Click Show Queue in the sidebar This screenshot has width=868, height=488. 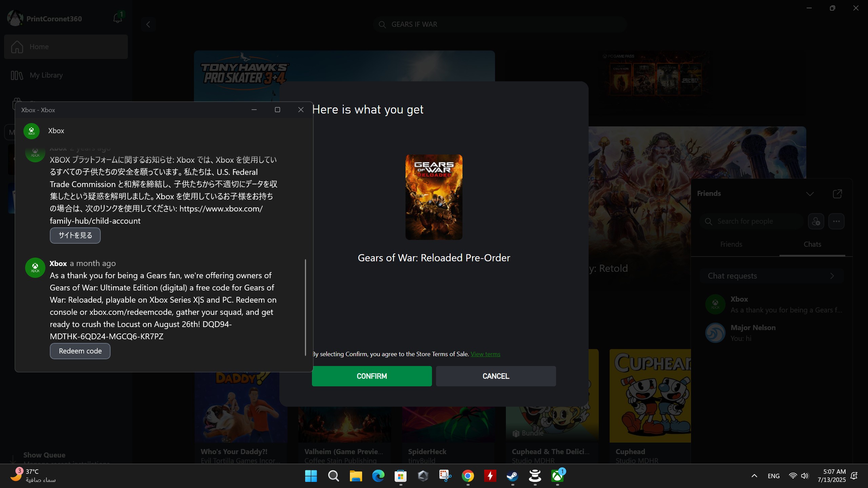click(44, 455)
